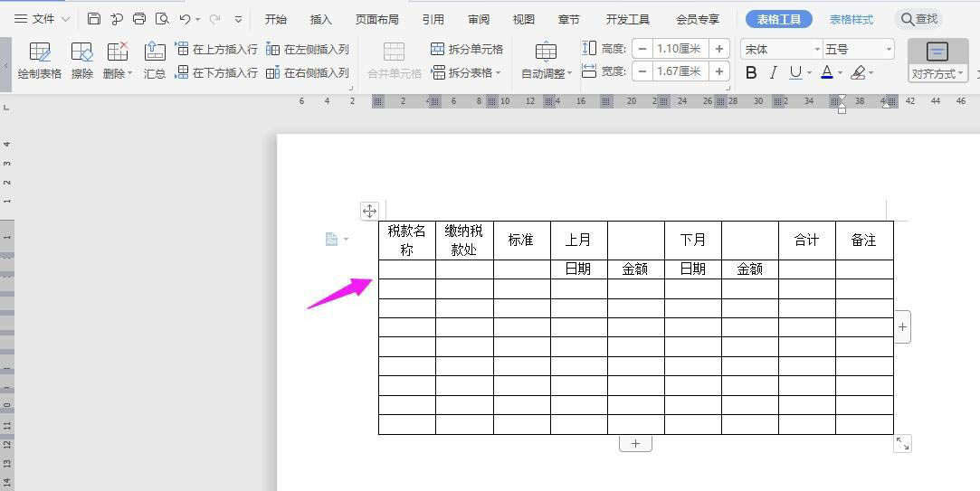The width and height of the screenshot is (980, 491).
Task: Switch to the 审阅 tab
Action: pos(479,19)
